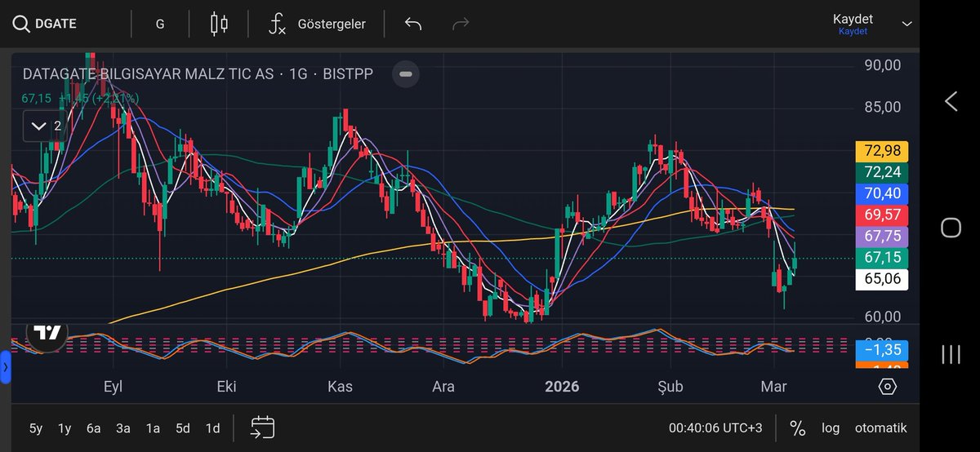Viewport: 980px width, 452px height.
Task: Toggle the log scale
Action: pyautogui.click(x=830, y=428)
